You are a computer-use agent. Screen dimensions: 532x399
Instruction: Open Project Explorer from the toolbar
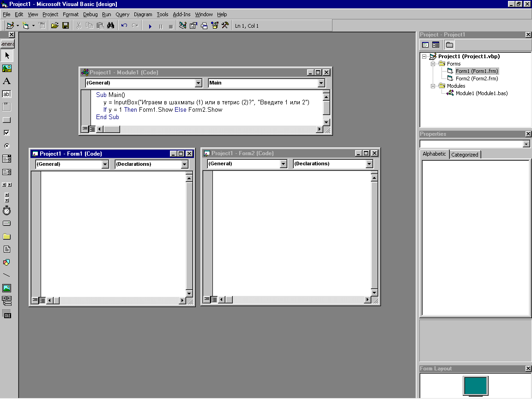pos(183,26)
